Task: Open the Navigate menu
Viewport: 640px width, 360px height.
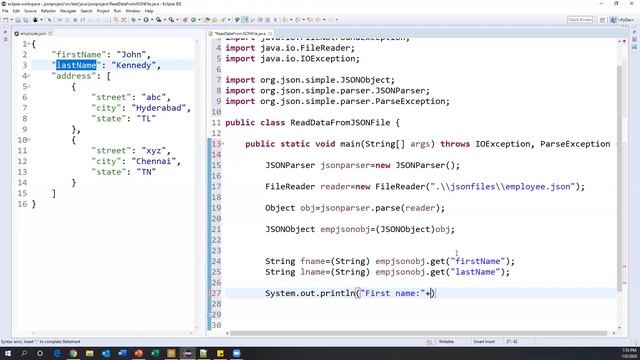Action: [x=68, y=11]
